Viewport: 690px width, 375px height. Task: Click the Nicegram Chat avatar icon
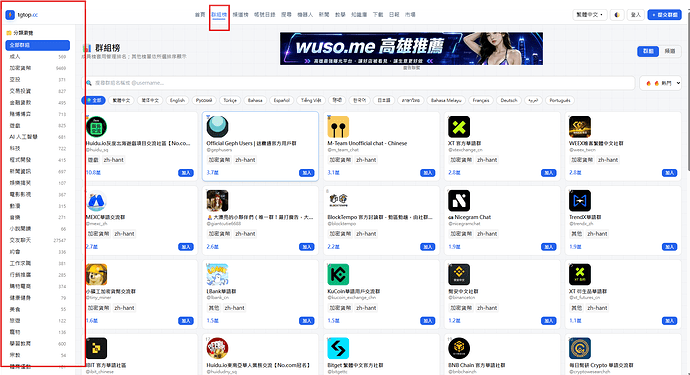(459, 201)
